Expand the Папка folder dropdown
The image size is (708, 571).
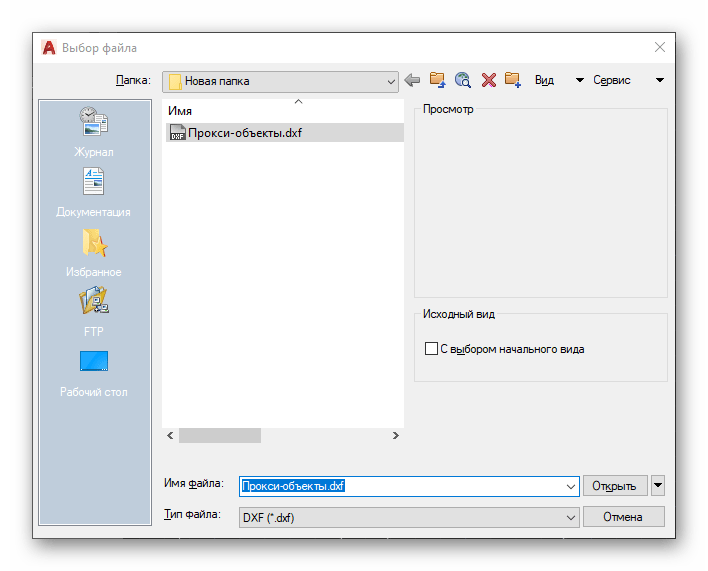coord(391,82)
